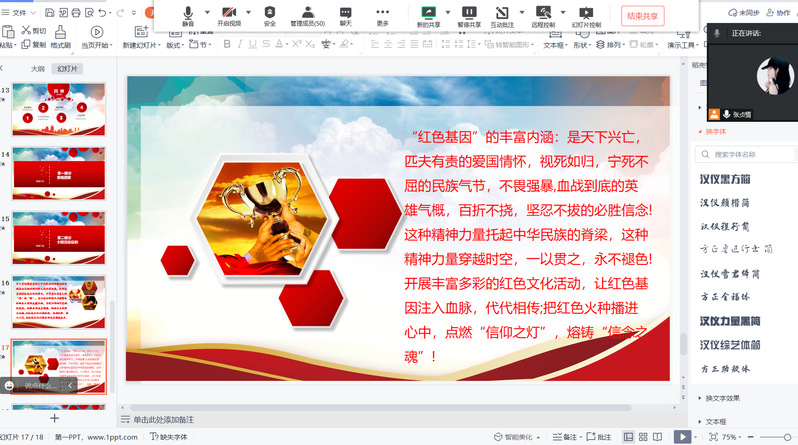Switch to Outline (大纲) tab

point(38,69)
